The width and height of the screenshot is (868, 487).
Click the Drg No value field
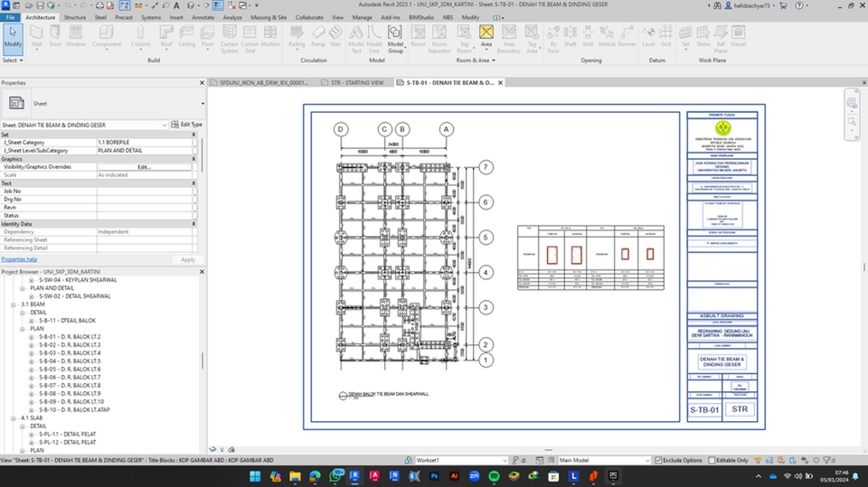tap(145, 199)
